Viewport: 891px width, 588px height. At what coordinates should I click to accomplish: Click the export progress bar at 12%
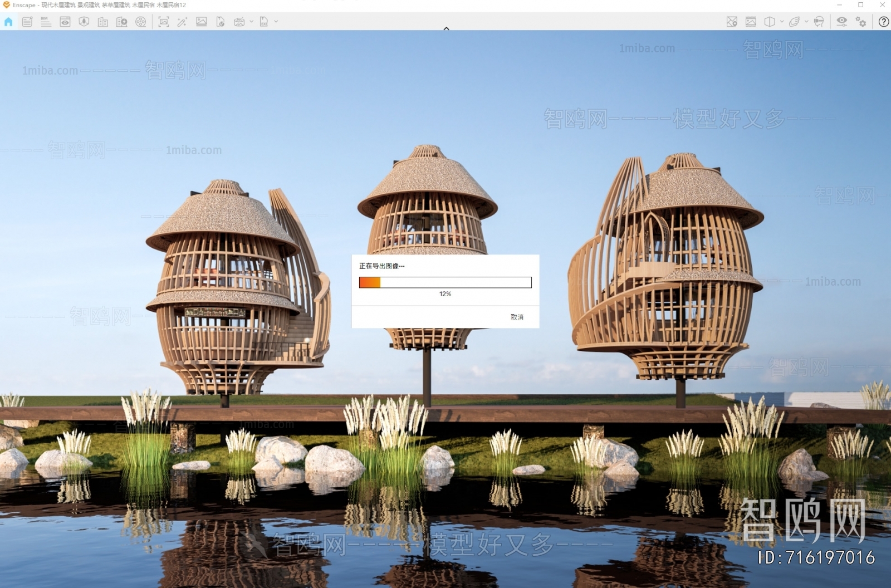(x=445, y=282)
